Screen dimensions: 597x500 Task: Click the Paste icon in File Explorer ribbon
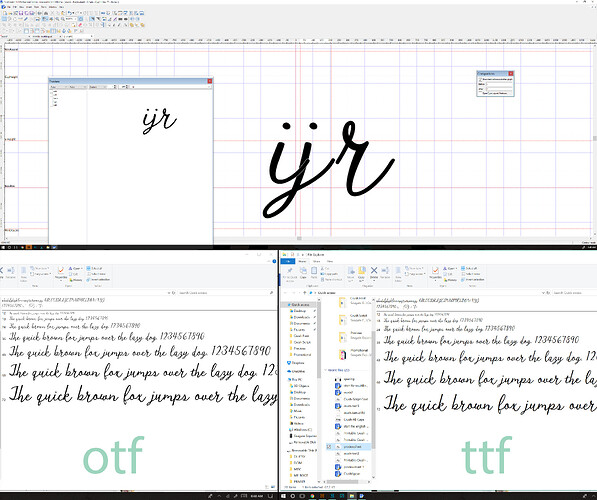[314, 272]
